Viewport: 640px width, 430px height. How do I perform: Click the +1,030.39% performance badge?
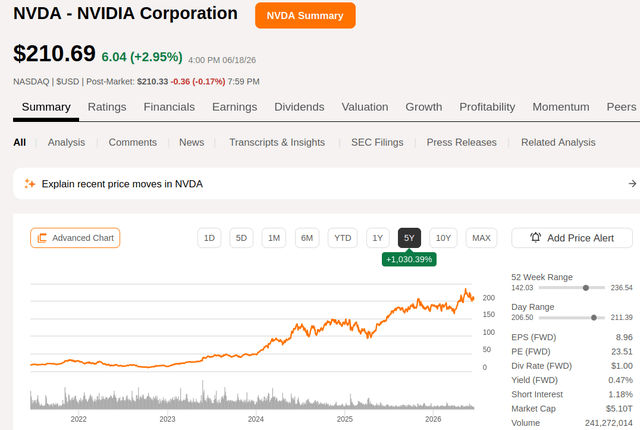[x=409, y=259]
